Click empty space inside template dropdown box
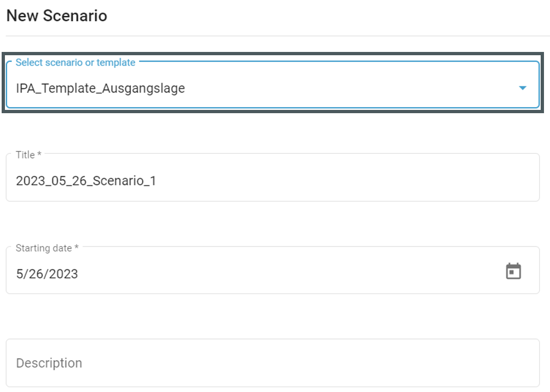The height and width of the screenshot is (392, 550). [x=351, y=88]
